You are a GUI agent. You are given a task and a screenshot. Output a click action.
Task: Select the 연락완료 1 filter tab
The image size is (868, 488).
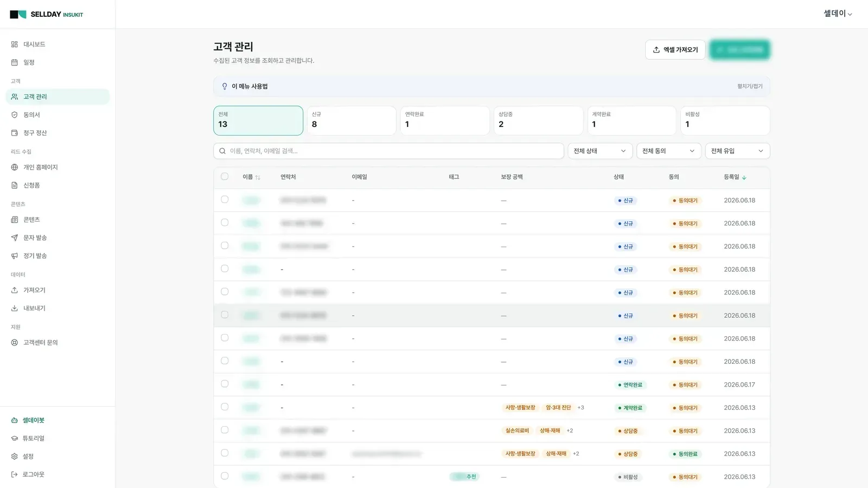[445, 120]
